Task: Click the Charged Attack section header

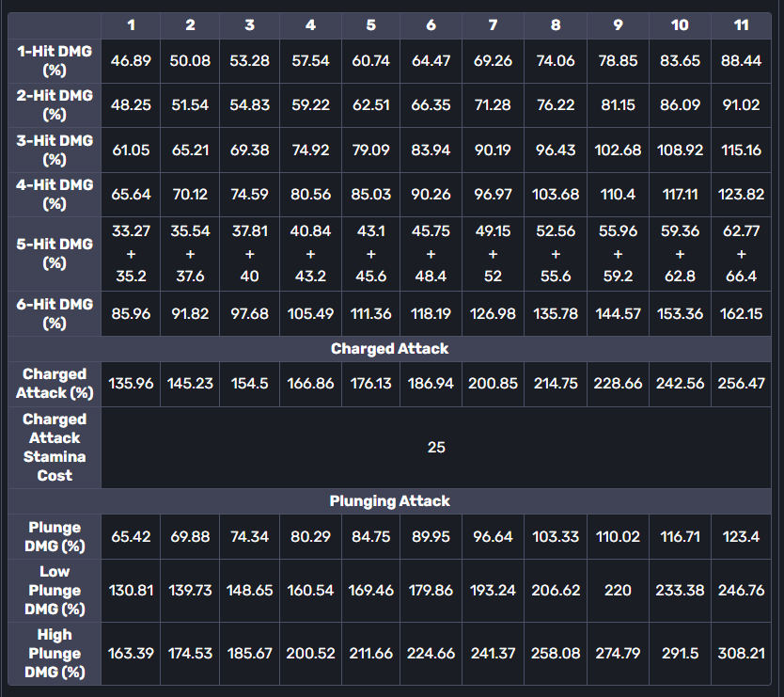Action: click(x=389, y=348)
